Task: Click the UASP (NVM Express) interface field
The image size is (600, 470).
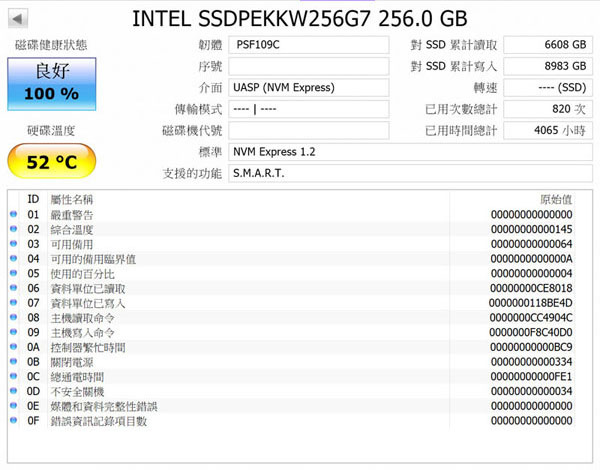Action: pyautogui.click(x=308, y=88)
